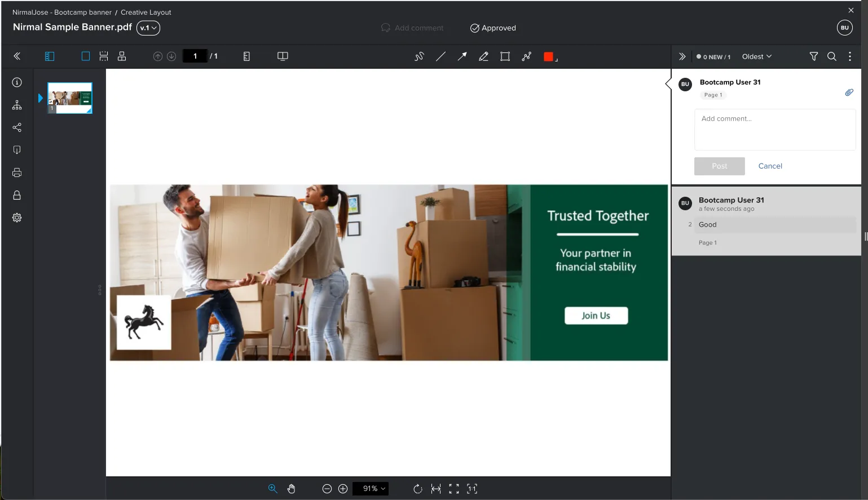
Task: Open the comments more options menu
Action: (850, 56)
